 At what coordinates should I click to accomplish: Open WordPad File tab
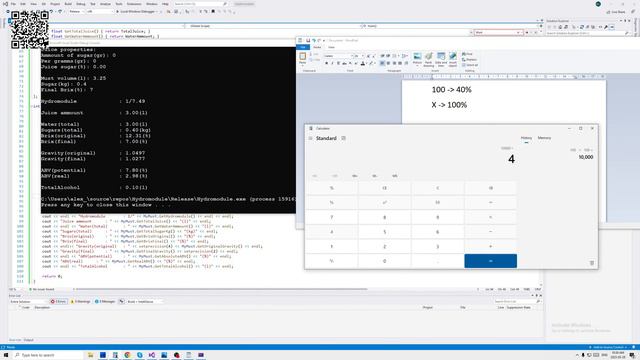tap(303, 47)
